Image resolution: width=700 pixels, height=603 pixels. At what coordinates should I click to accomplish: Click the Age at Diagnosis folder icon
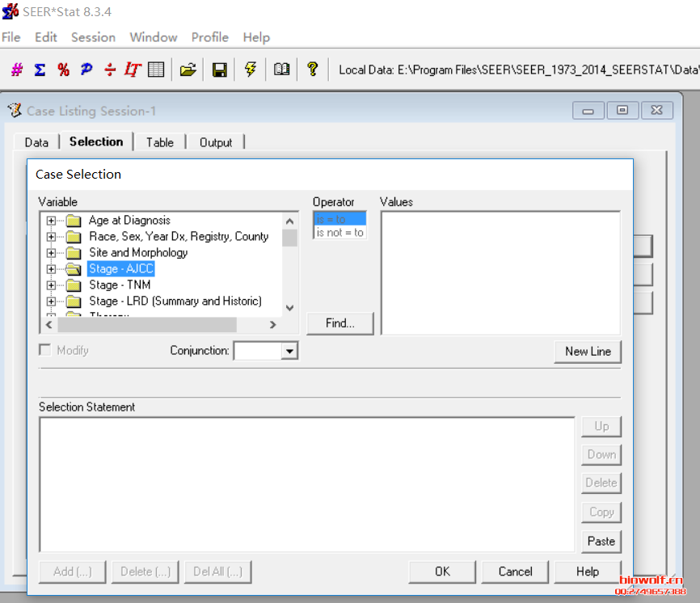tap(74, 221)
